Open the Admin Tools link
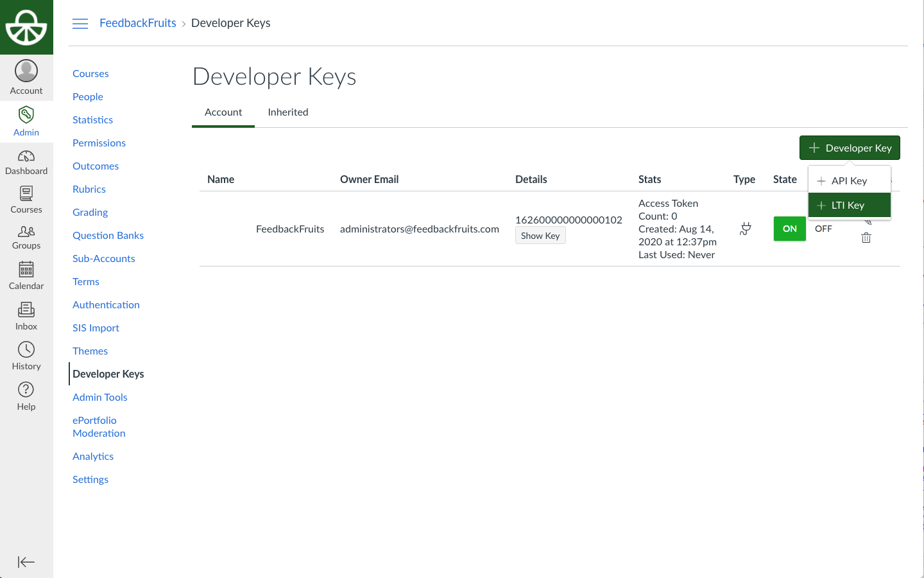Image resolution: width=924 pixels, height=578 pixels. tap(100, 398)
